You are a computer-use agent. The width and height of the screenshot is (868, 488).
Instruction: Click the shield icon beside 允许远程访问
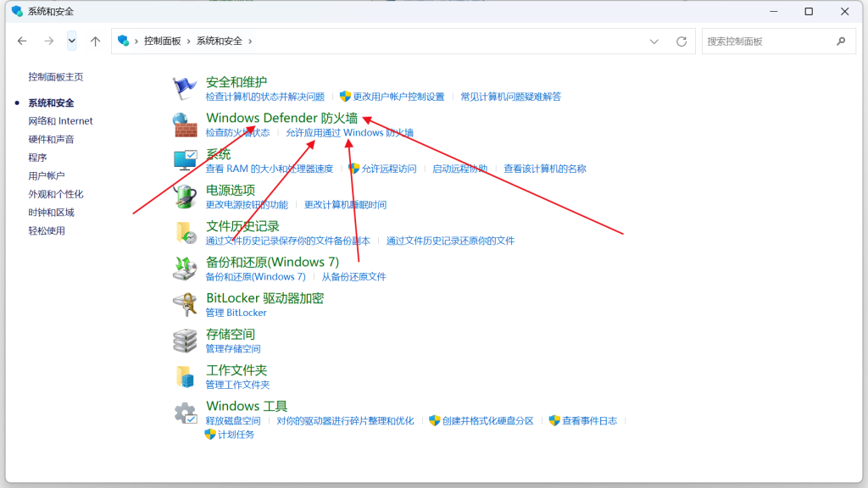(x=353, y=169)
